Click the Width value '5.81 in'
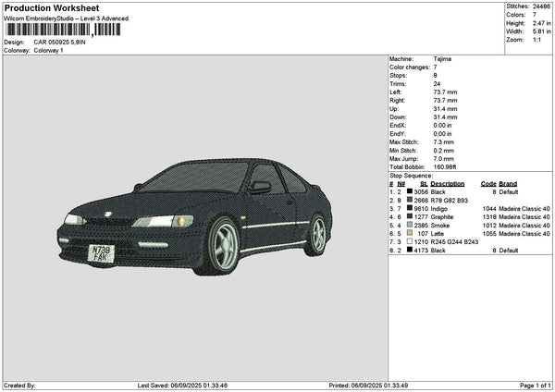This screenshot has height=392, width=555. tap(541, 31)
